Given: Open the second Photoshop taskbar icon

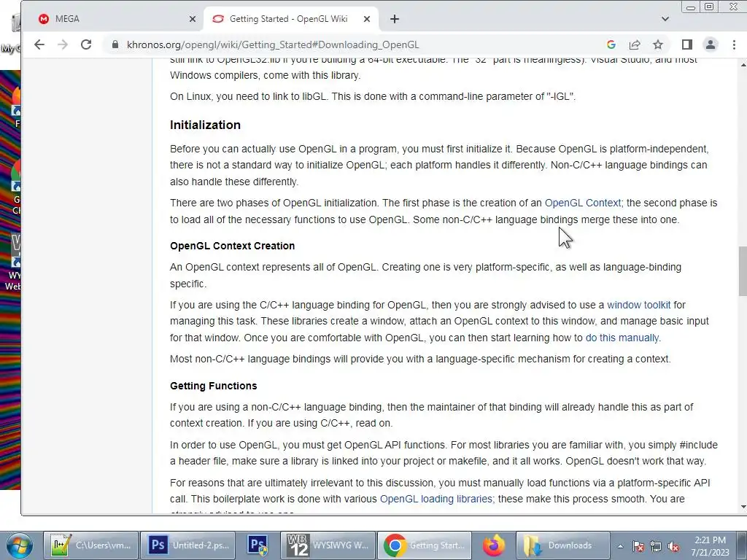Looking at the screenshot, I should (258, 545).
